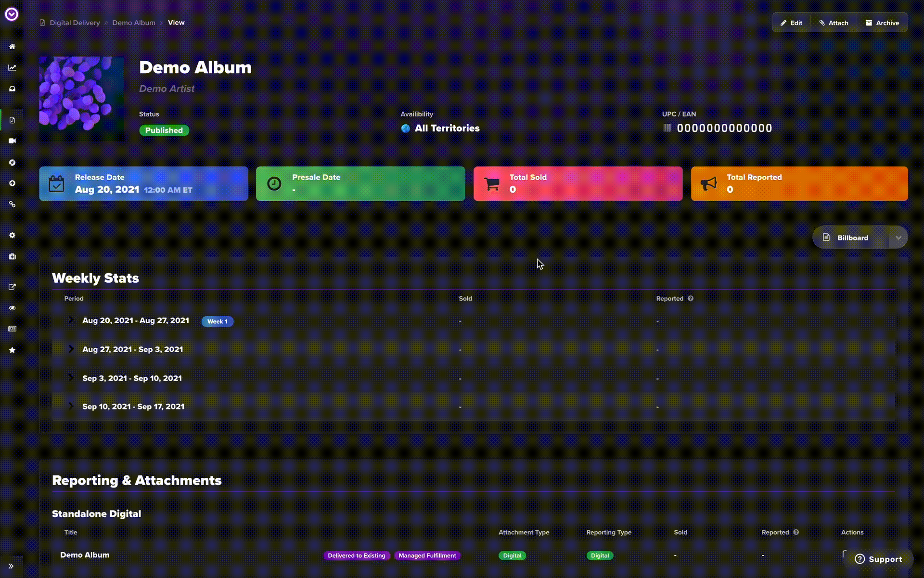Select the Distribution/Delivery icon in sidebar
This screenshot has height=578, width=924.
[12, 120]
